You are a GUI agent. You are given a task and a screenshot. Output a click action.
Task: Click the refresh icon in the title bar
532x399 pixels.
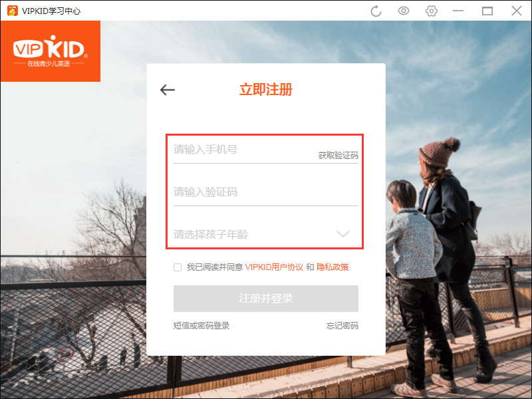(x=375, y=11)
